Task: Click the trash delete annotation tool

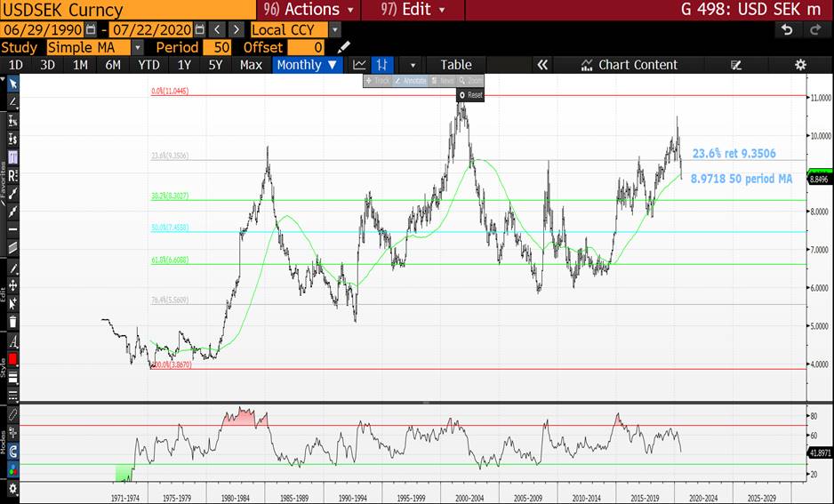Action: click(13, 322)
